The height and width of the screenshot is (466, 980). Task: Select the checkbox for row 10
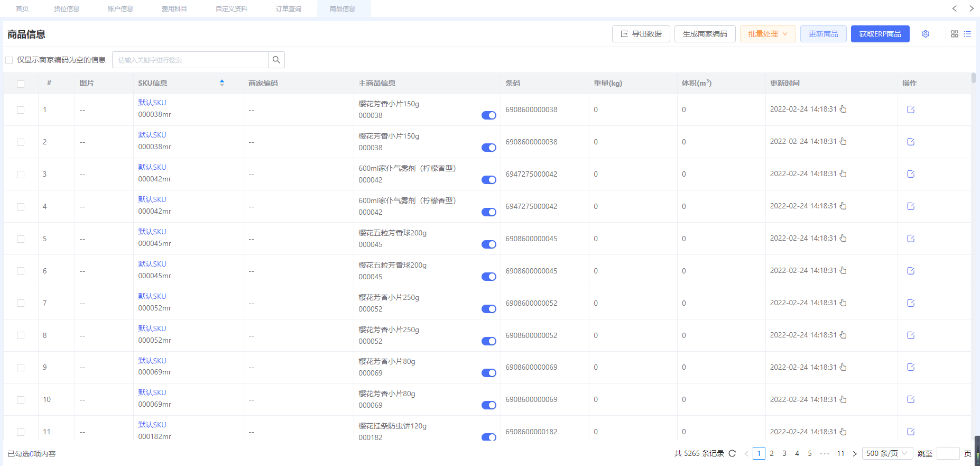[21, 400]
